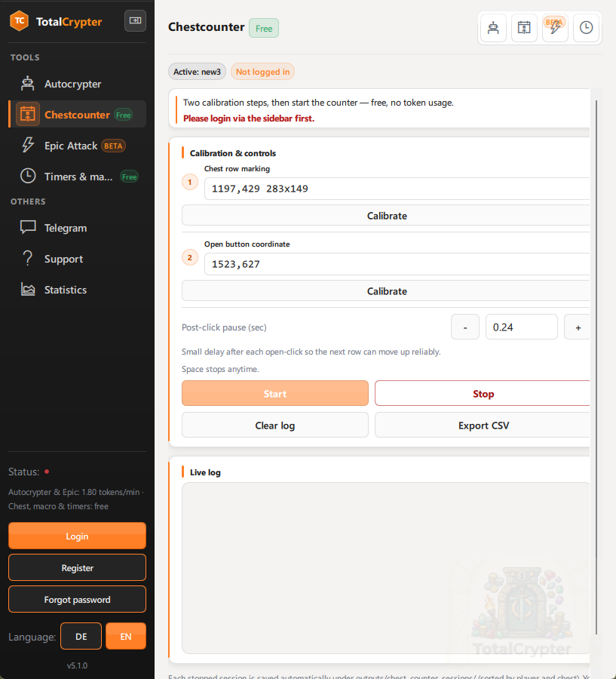Viewport: 616px width, 679px height.
Task: Open Autocrypter via top-right robot icon
Action: [x=493, y=28]
